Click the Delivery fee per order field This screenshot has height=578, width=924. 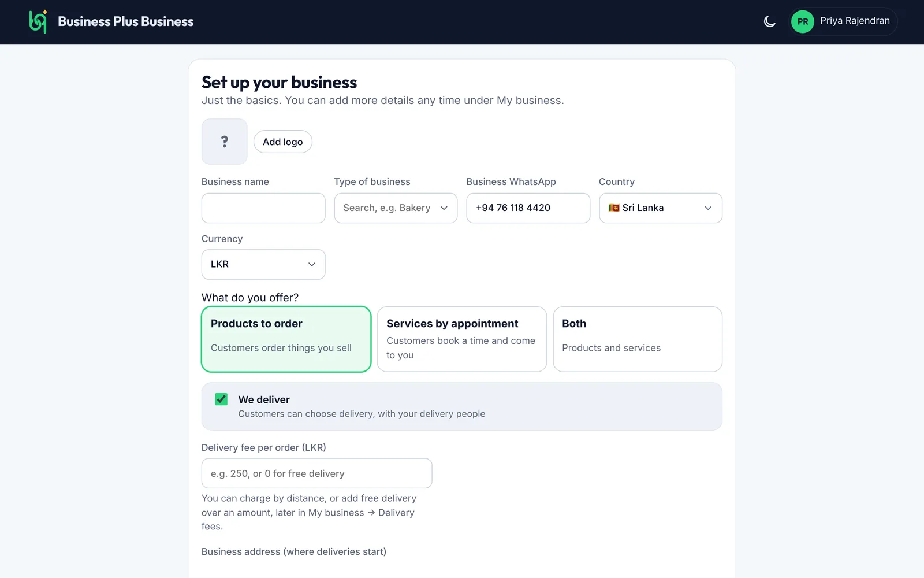point(316,473)
